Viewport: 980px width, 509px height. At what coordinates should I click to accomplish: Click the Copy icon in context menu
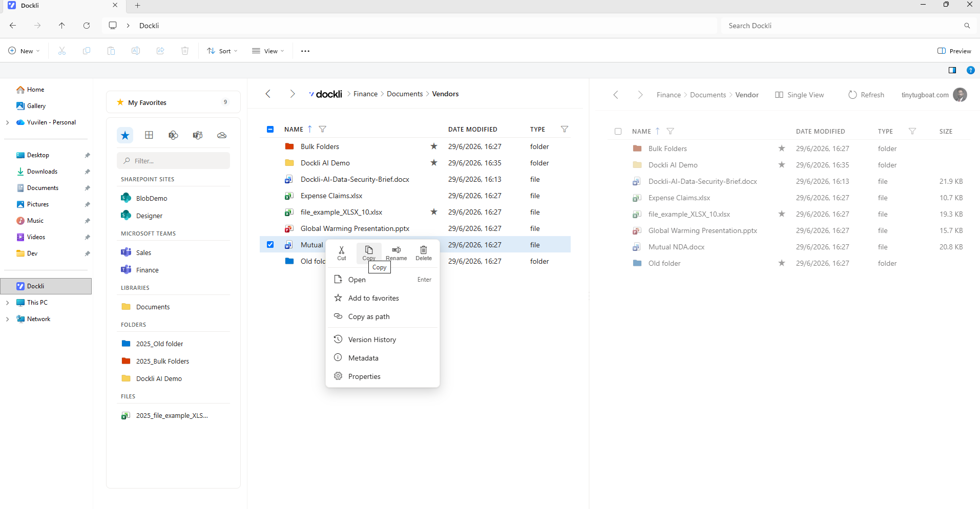[x=369, y=252]
